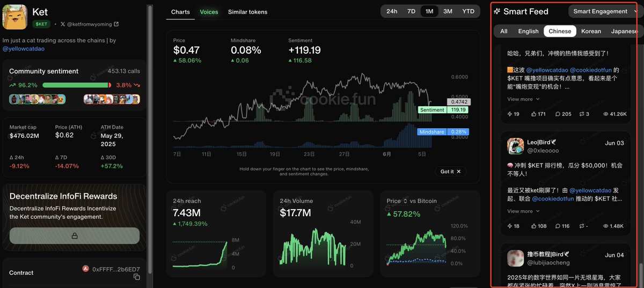Open the 撸币教程|Bird profile avatar
Image resolution: width=644 pixels, height=288 pixels.
516,259
